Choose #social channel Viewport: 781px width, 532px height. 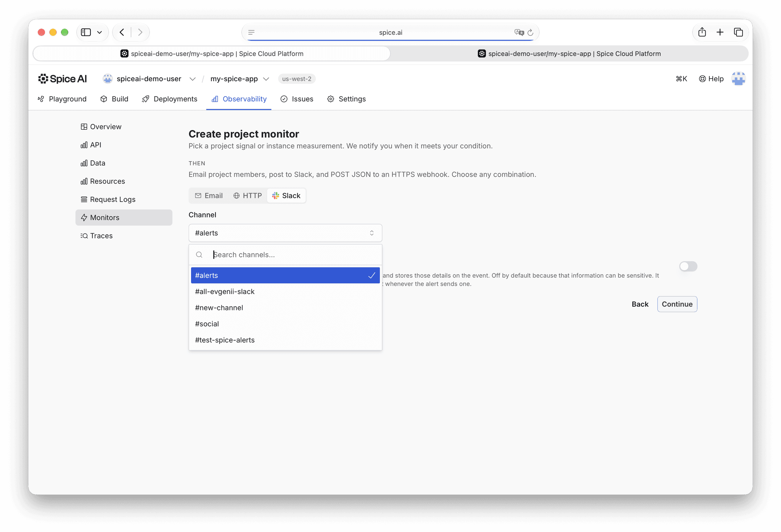click(x=285, y=324)
